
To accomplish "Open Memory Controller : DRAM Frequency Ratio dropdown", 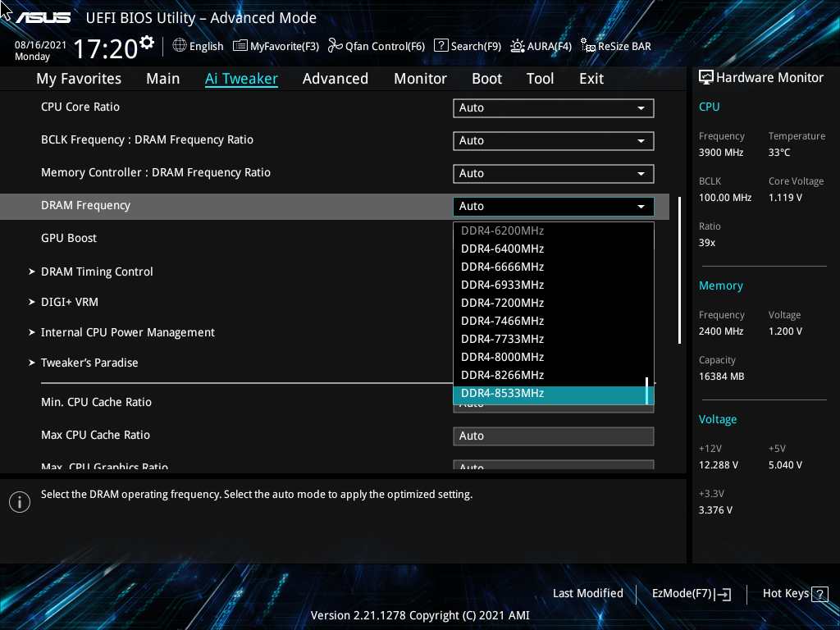I will click(x=554, y=174).
